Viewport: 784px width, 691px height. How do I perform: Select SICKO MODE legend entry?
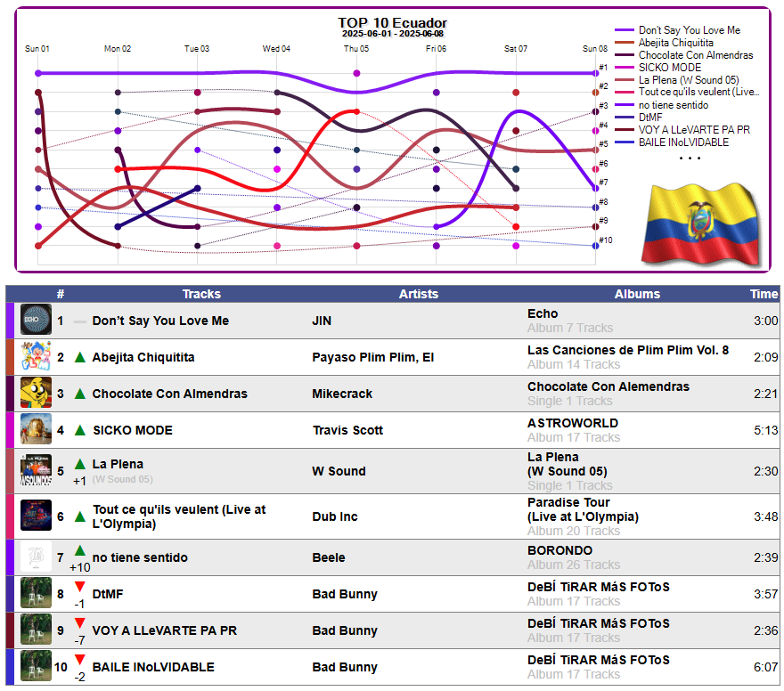pyautogui.click(x=658, y=68)
